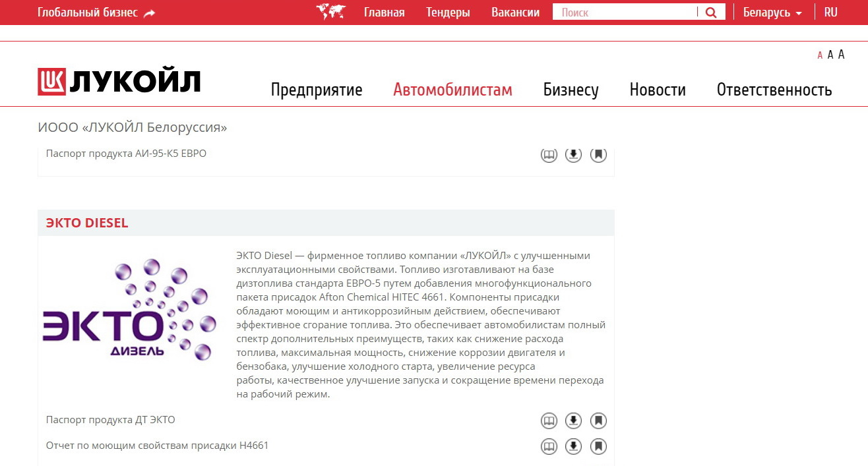Click the world map icon
The height and width of the screenshot is (466, 868).
[331, 12]
